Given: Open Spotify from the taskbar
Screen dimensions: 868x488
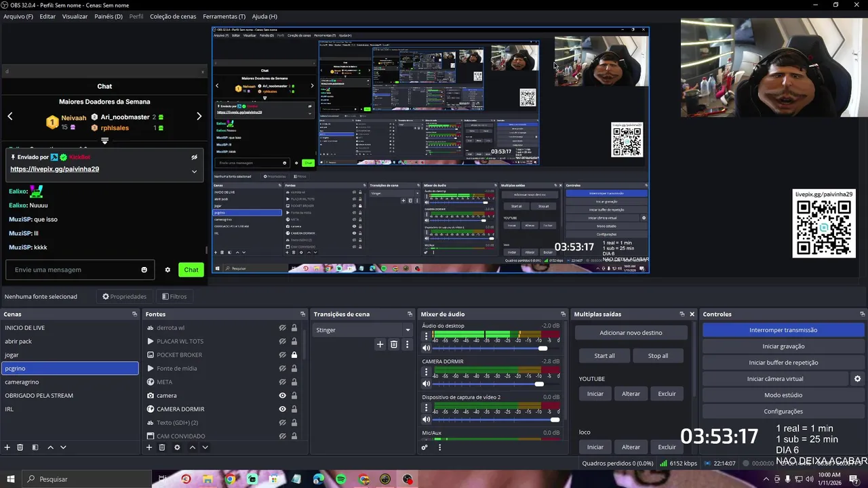Looking at the screenshot, I should (341, 479).
